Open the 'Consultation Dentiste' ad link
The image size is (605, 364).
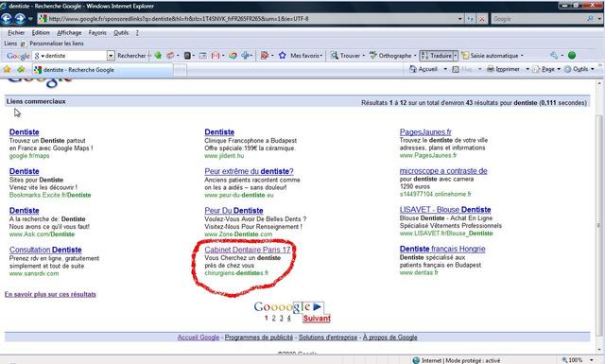pyautogui.click(x=45, y=250)
